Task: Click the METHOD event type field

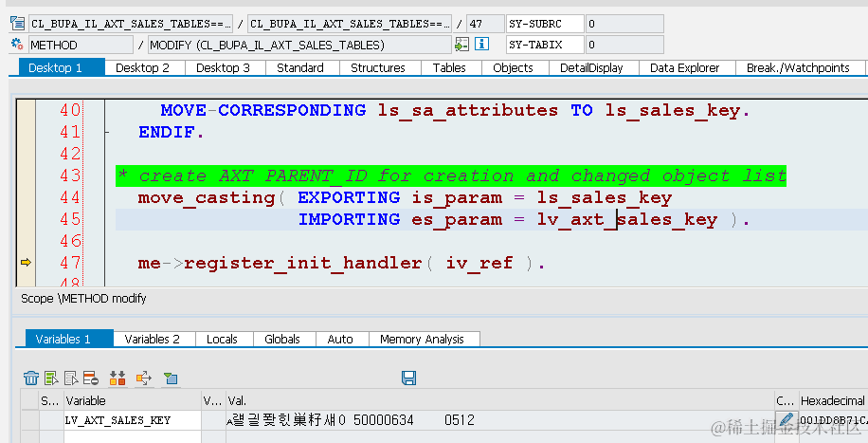Action: [81, 45]
